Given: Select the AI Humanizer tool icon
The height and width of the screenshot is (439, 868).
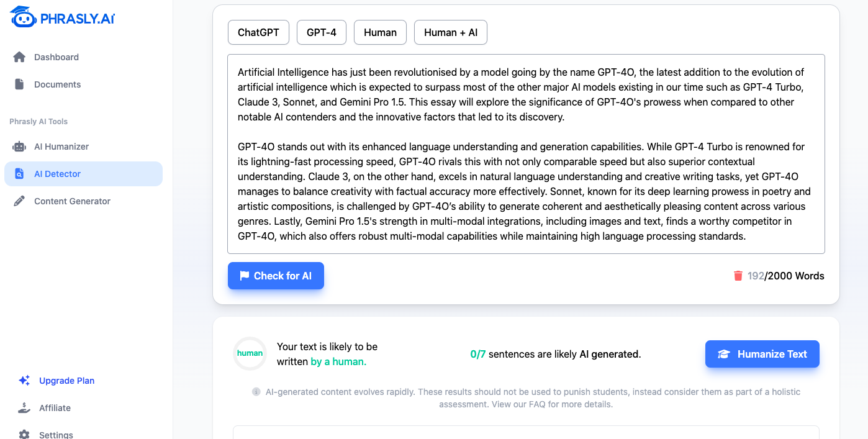Looking at the screenshot, I should 19,146.
